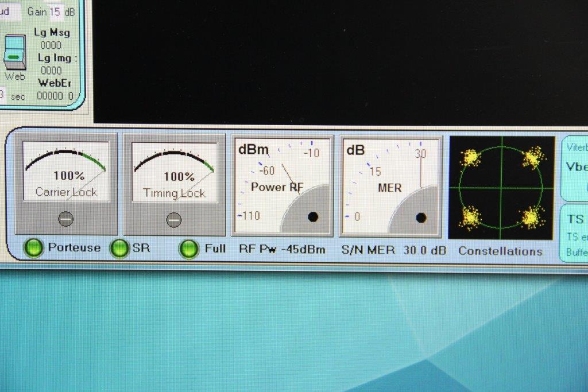Toggle the Web switch
This screenshot has width=588, height=392.
(x=15, y=52)
